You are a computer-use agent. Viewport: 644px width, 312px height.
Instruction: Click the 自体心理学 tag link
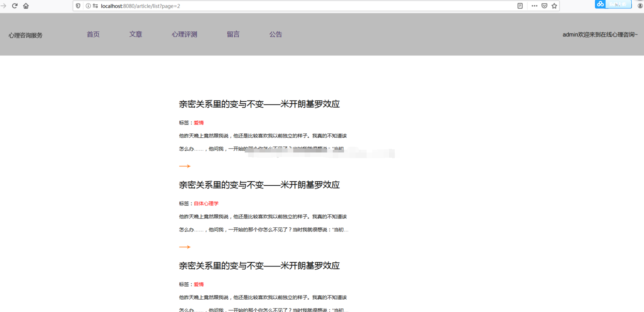206,204
